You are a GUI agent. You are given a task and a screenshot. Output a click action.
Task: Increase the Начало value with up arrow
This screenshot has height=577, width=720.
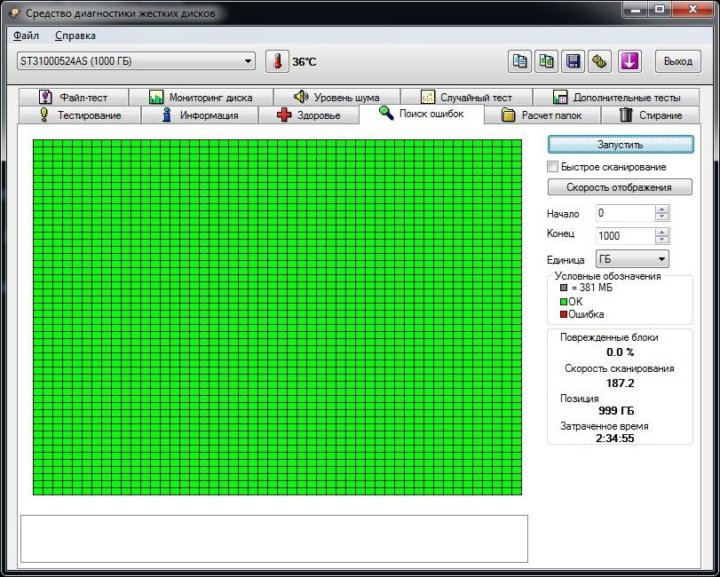point(662,209)
